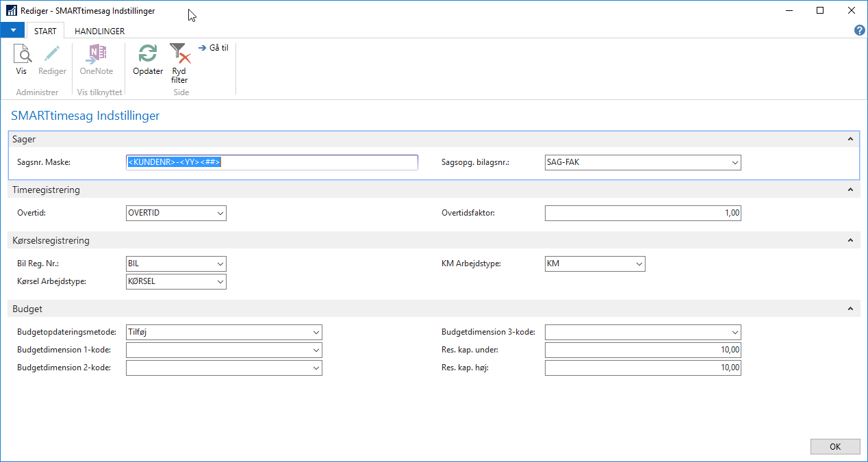Open the Bil Reg. Nr. dropdown
Viewport: 868px width, 462px height.
point(220,264)
